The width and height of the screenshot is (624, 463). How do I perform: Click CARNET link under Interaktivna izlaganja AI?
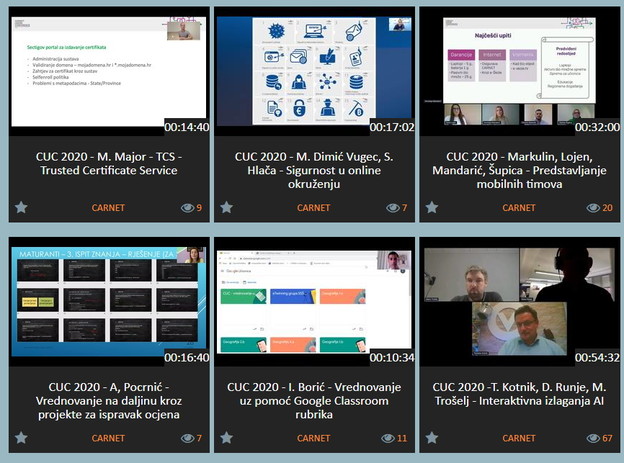tap(519, 438)
